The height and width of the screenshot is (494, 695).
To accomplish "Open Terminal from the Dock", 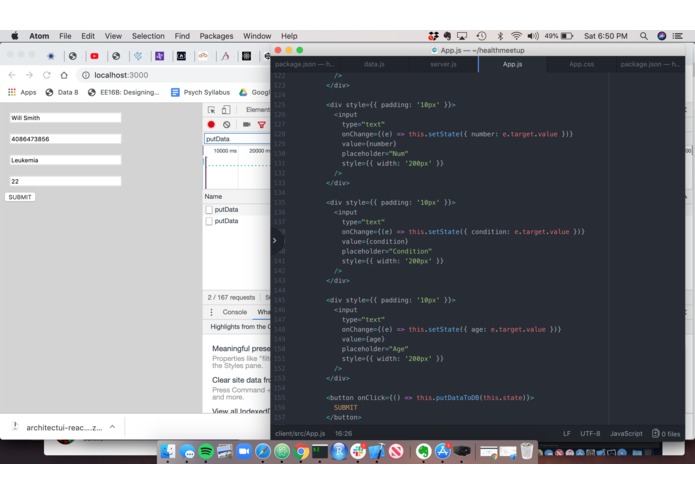I will [x=320, y=451].
